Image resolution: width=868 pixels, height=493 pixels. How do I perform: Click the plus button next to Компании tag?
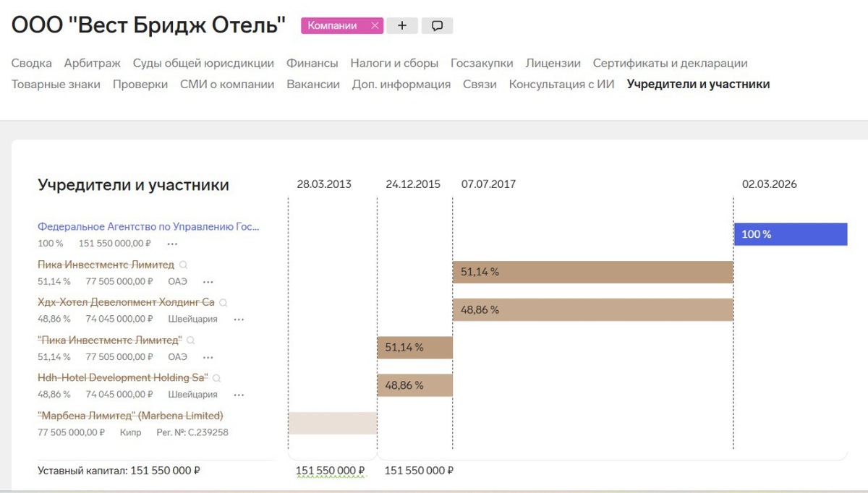(402, 25)
